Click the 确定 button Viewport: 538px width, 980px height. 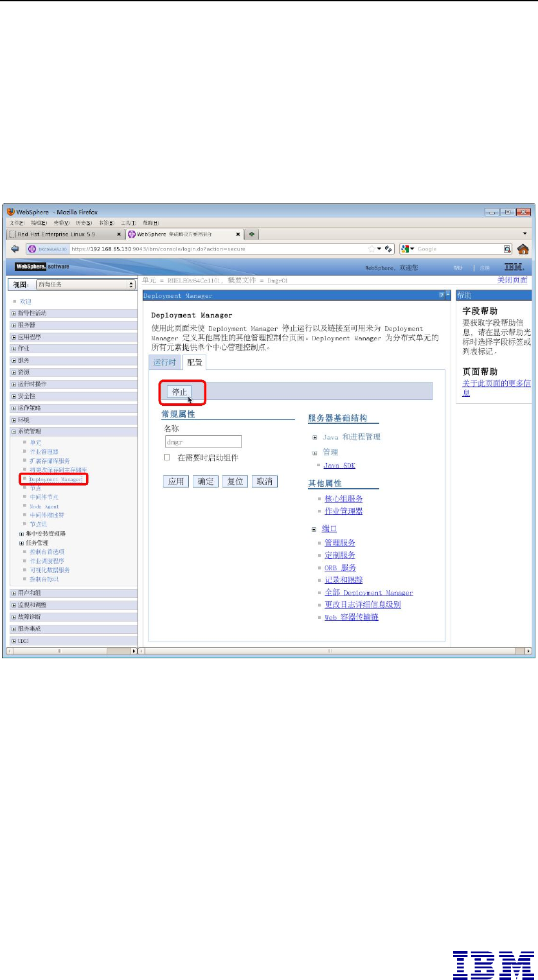click(205, 481)
